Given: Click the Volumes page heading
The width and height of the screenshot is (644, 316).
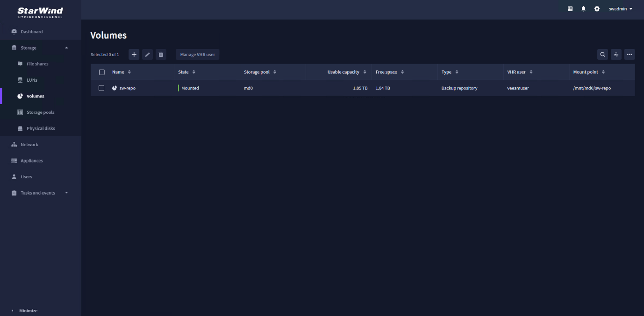Looking at the screenshot, I should (108, 35).
